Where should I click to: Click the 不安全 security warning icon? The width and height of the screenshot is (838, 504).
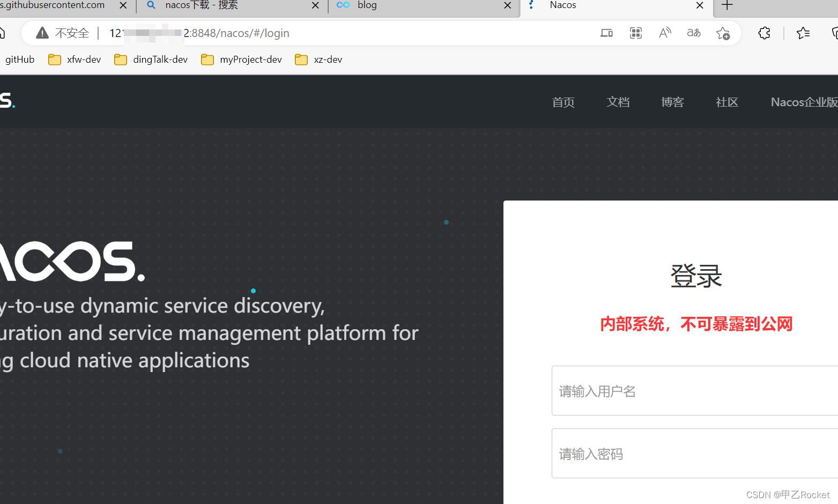(42, 33)
